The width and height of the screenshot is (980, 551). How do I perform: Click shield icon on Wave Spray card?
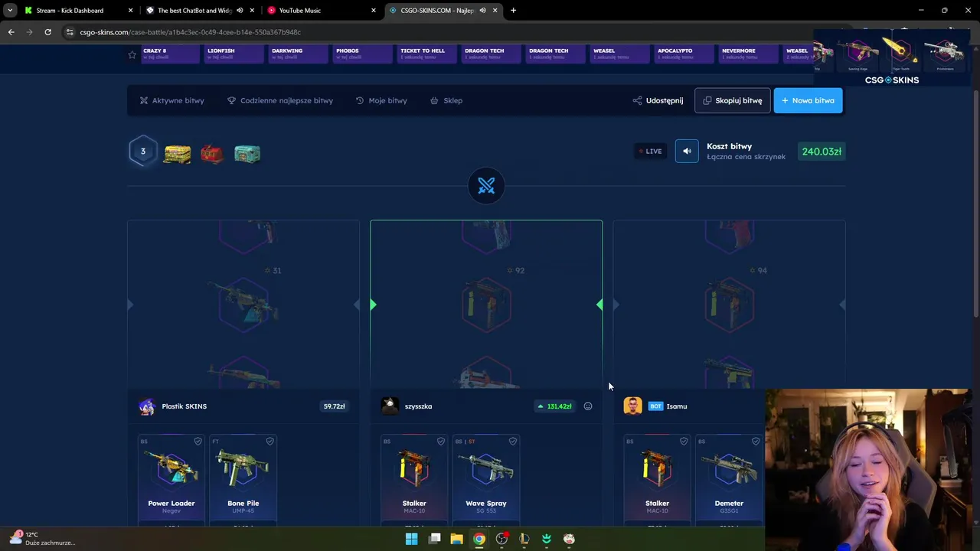point(512,442)
